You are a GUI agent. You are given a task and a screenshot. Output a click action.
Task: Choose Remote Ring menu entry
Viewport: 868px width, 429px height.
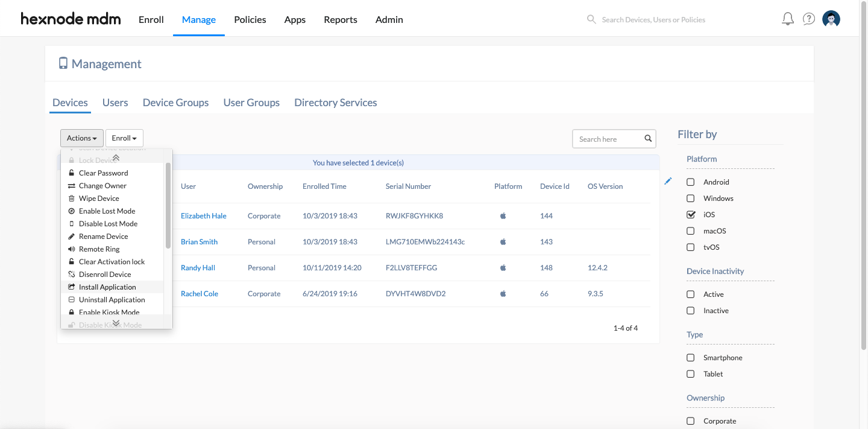click(112, 249)
